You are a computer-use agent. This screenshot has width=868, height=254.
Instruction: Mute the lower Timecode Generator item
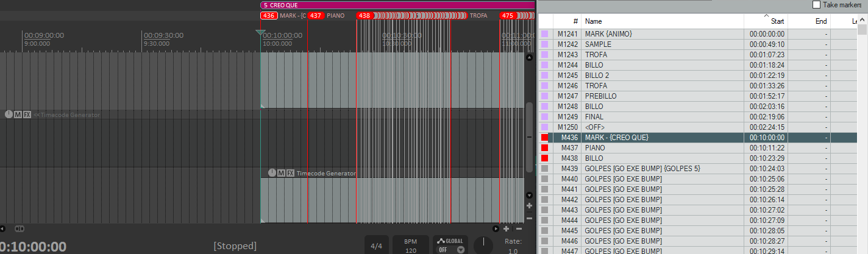pyautogui.click(x=281, y=173)
